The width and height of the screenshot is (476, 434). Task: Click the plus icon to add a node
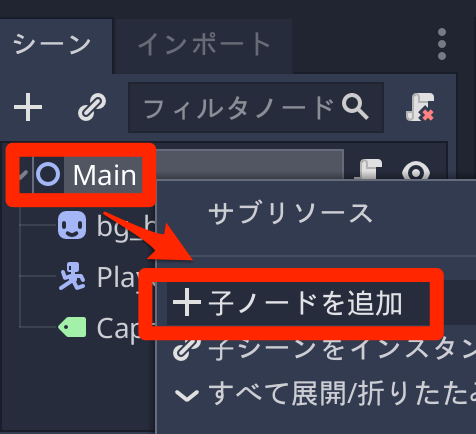pyautogui.click(x=28, y=107)
